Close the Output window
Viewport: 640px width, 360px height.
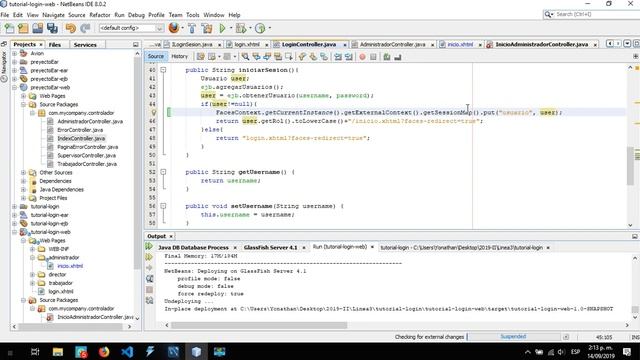[x=171, y=236]
